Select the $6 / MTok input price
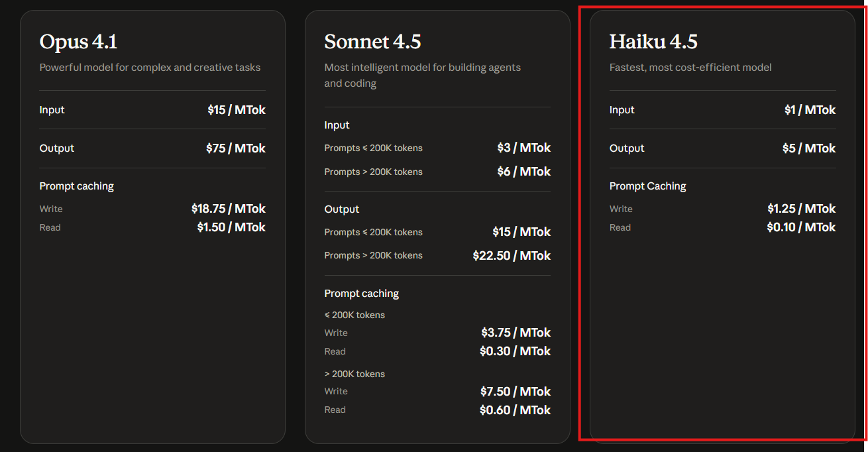This screenshot has width=868, height=452. 523,172
